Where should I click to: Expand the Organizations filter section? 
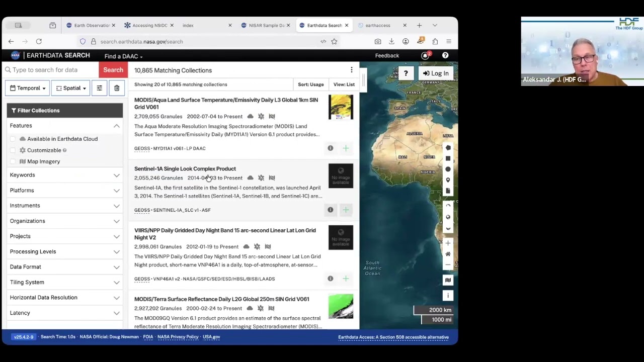pyautogui.click(x=65, y=221)
